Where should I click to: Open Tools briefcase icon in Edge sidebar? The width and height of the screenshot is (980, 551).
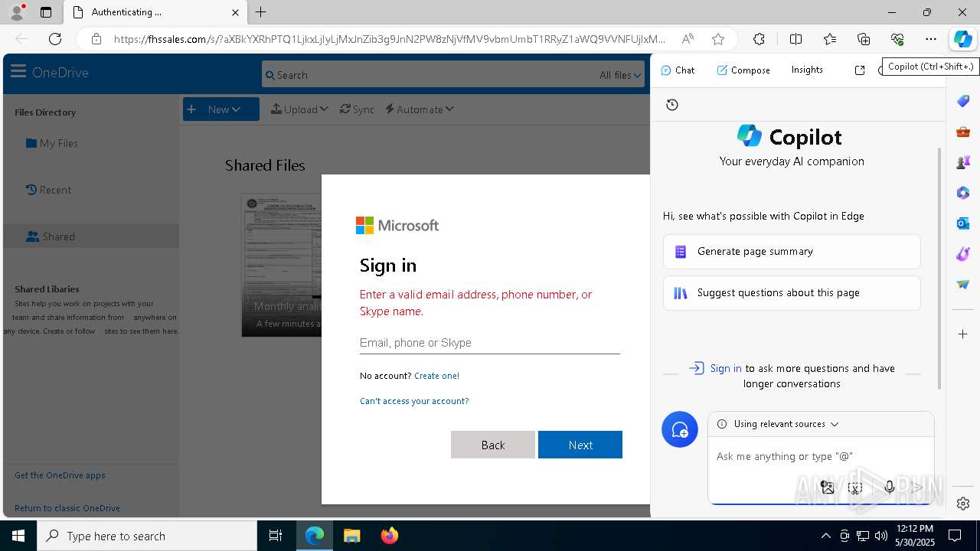(x=963, y=132)
